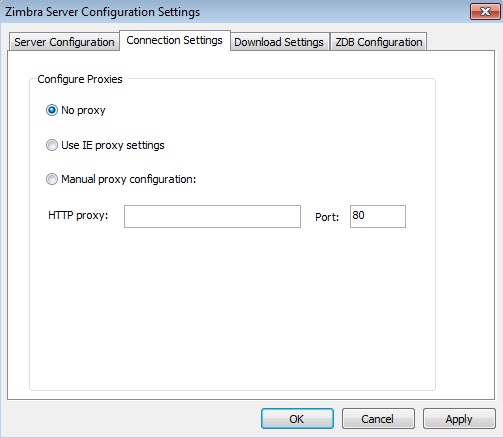Close the Zimbra settings window with X
The height and width of the screenshot is (438, 503).
[x=485, y=12]
